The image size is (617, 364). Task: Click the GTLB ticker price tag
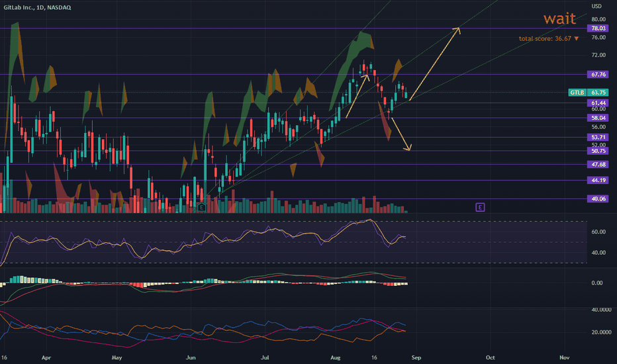577,93
